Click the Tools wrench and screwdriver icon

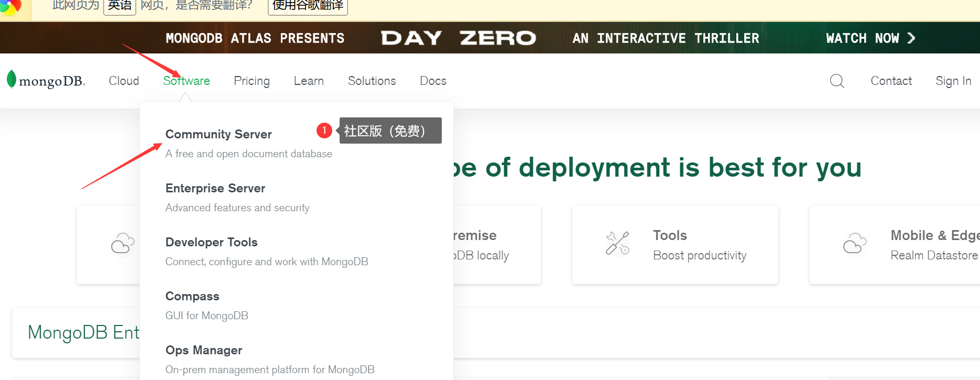[617, 243]
